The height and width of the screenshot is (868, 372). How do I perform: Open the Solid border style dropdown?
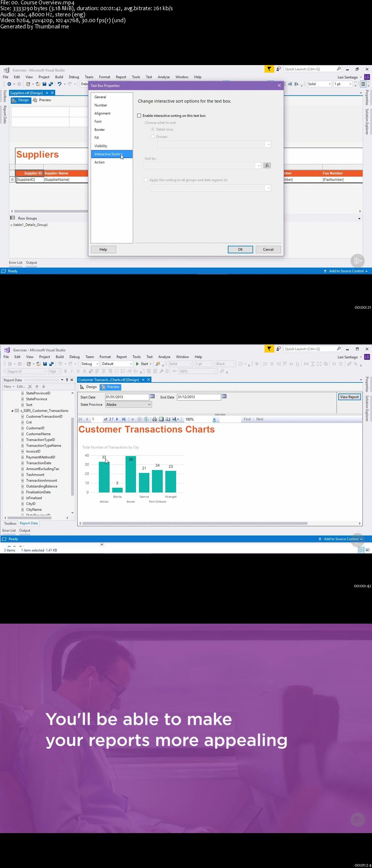(x=319, y=84)
